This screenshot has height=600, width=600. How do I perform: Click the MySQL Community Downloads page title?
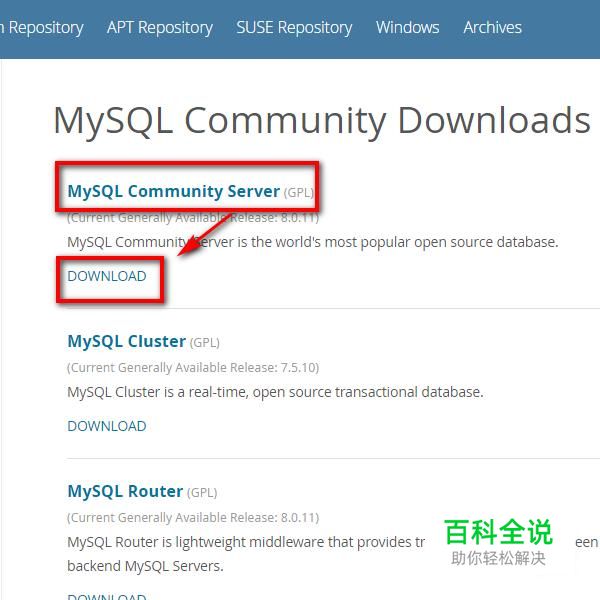pos(322,121)
